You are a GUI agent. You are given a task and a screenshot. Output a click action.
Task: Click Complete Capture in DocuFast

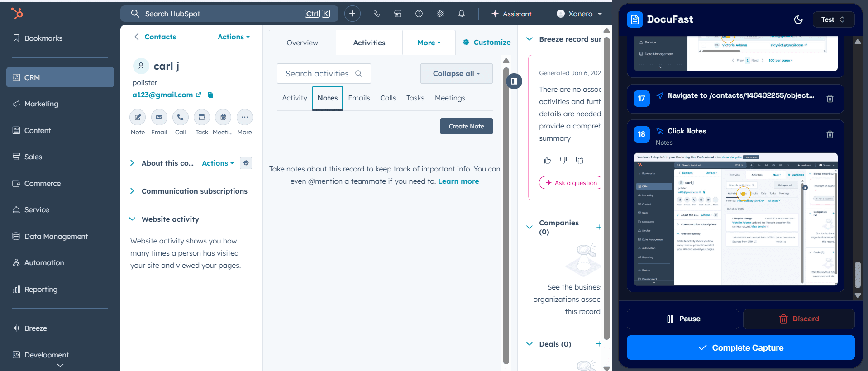(741, 347)
